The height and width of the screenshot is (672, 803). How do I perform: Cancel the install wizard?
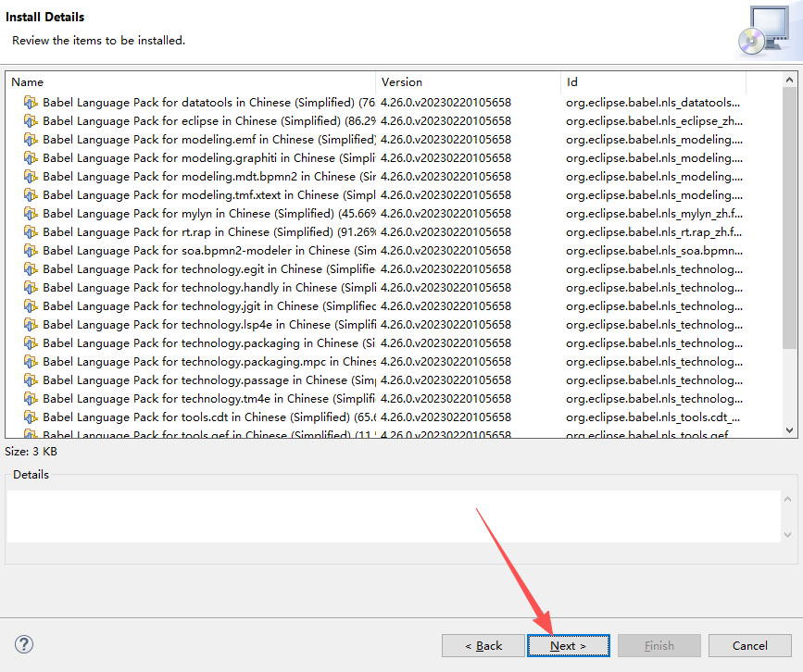pyautogui.click(x=749, y=646)
